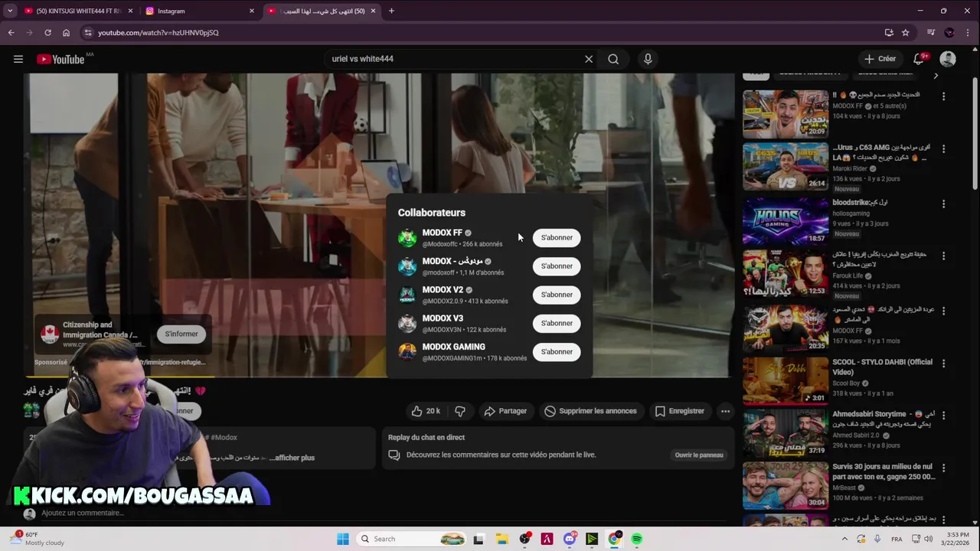Subscribe to MODOX V3 collaborator
Screen dimensions: 980x551
coord(557,323)
